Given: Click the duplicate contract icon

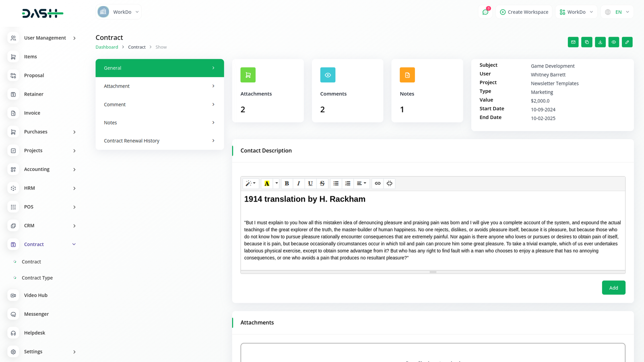Looking at the screenshot, I should 587,42.
